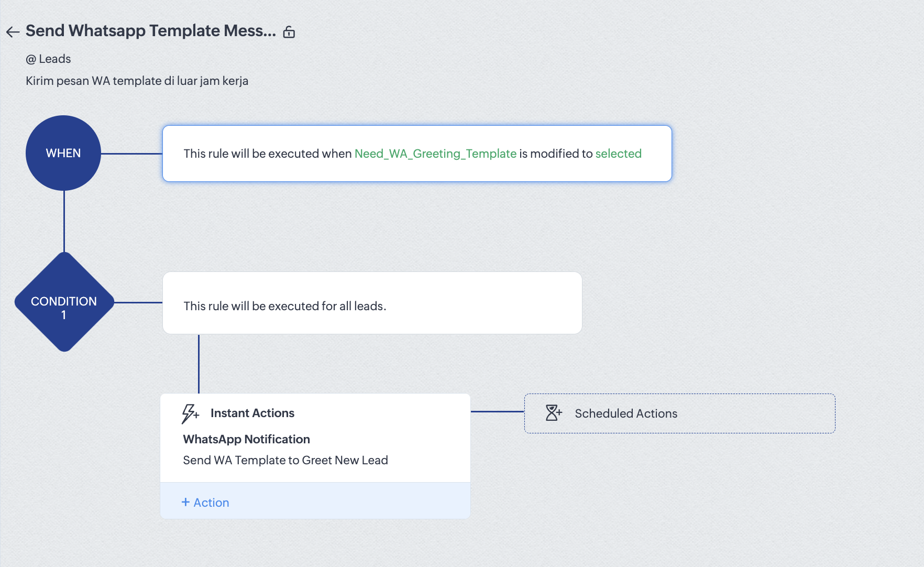Click the @ Leads module label
This screenshot has height=567, width=924.
(x=48, y=59)
